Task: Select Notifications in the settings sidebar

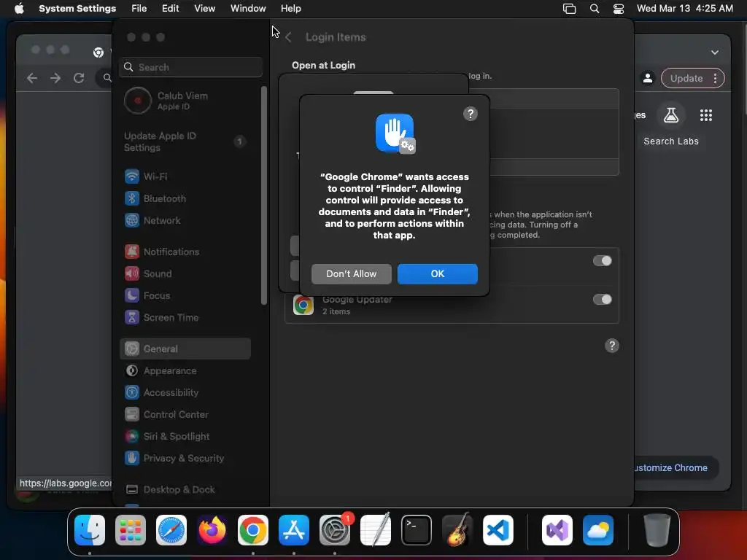Action: pyautogui.click(x=185, y=252)
